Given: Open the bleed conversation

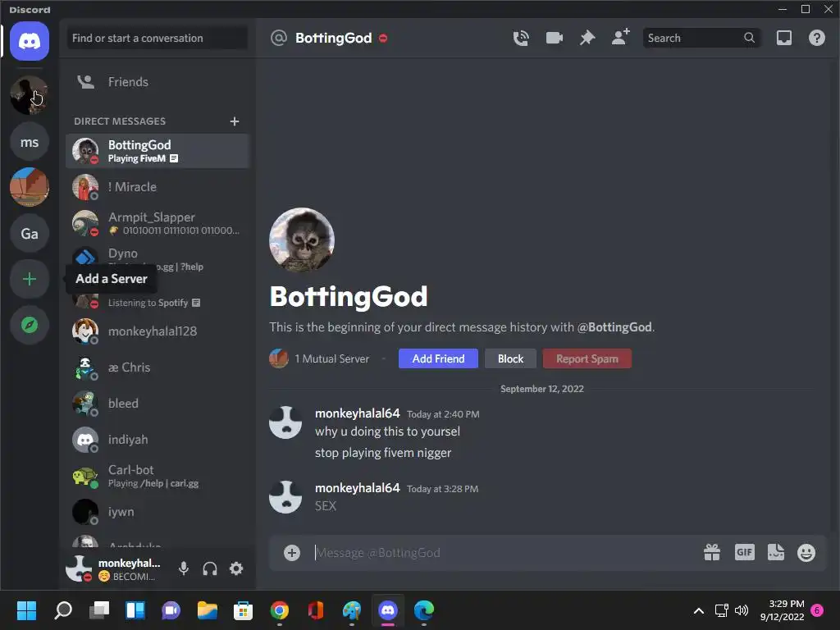Looking at the screenshot, I should pos(157,404).
